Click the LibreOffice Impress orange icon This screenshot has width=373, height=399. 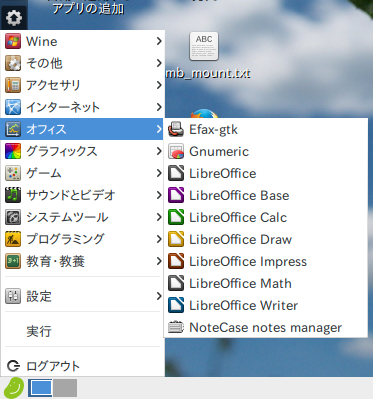coord(176,261)
